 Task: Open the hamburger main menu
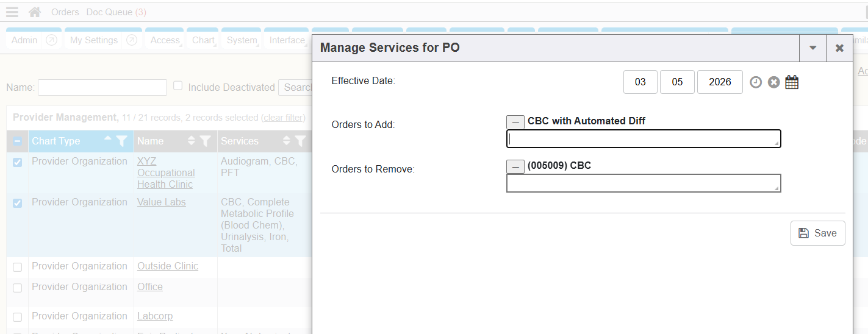tap(12, 12)
